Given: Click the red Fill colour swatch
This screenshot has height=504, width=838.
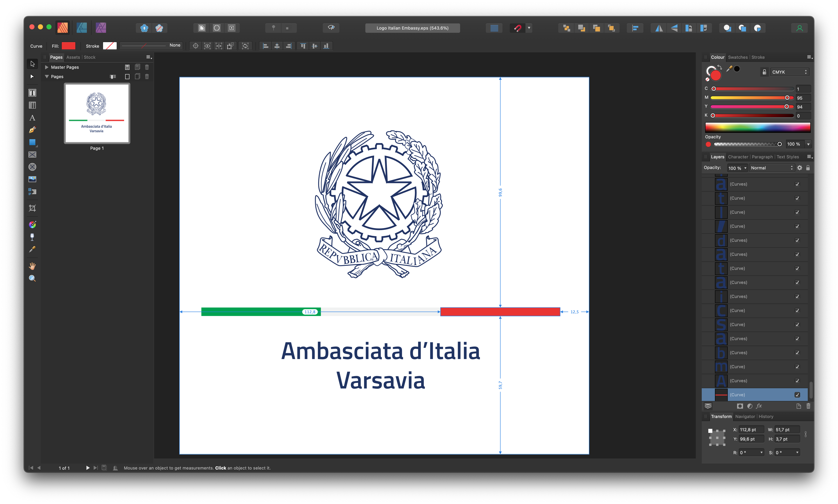Looking at the screenshot, I should point(68,46).
